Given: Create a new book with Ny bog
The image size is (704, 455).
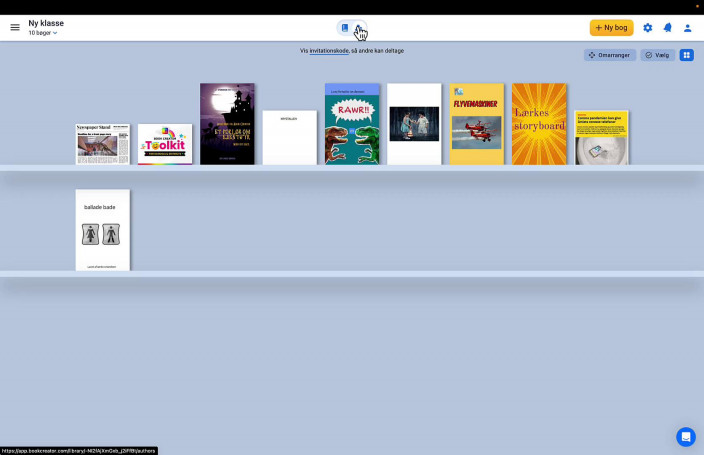Looking at the screenshot, I should click(611, 28).
